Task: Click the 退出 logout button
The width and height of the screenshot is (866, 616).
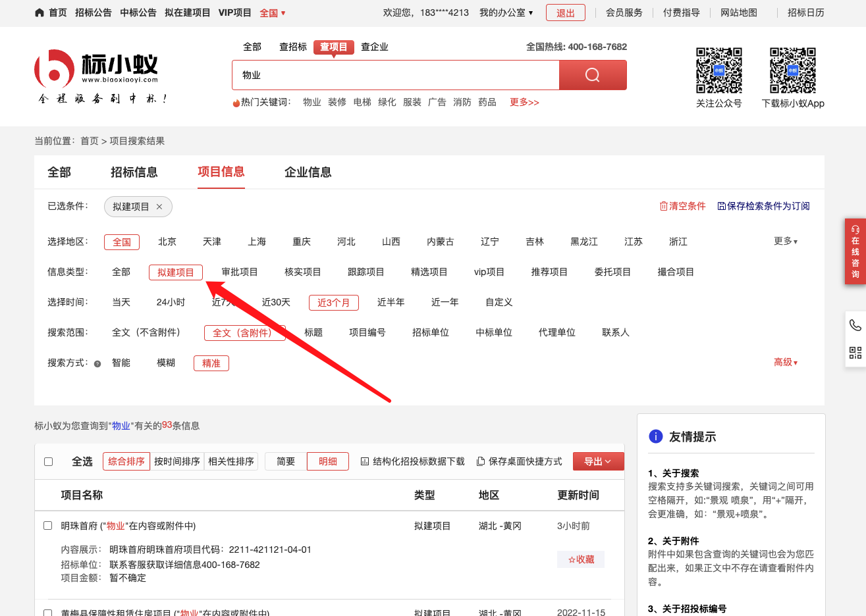Action: click(x=565, y=13)
